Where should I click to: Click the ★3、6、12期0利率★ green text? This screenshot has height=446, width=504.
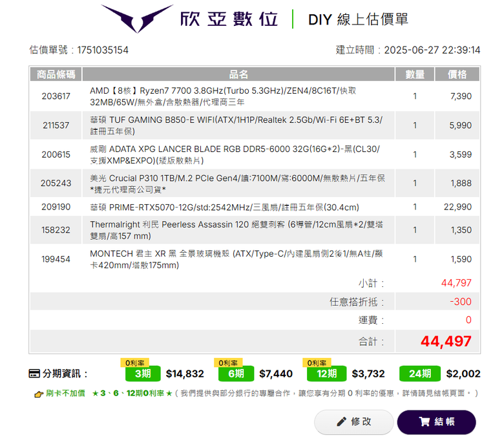click(132, 393)
